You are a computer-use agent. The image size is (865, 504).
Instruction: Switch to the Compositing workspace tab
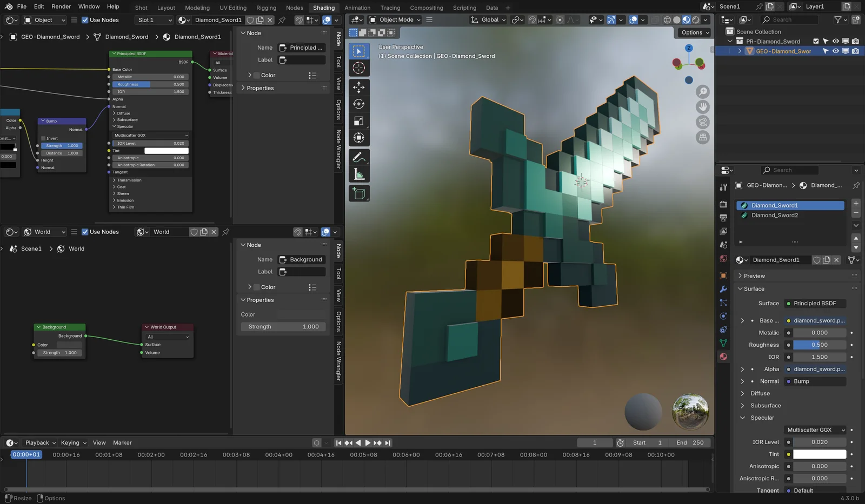click(x=427, y=8)
